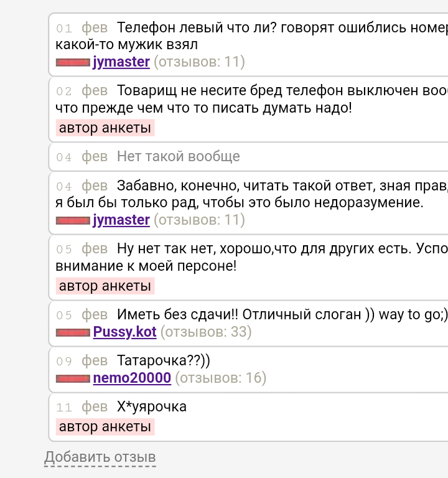Click the 09 фев date label
Screen dimensions: 448x478
coord(82,361)
